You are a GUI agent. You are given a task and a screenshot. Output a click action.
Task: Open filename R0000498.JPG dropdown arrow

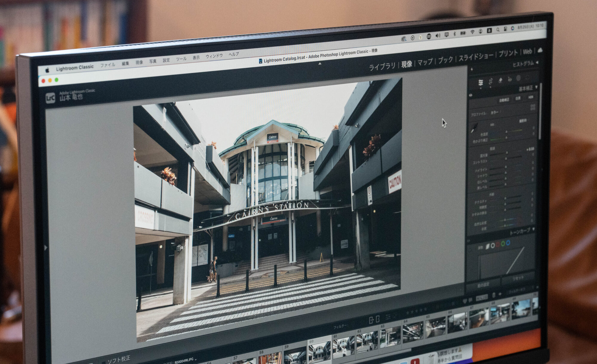pyautogui.click(x=196, y=360)
